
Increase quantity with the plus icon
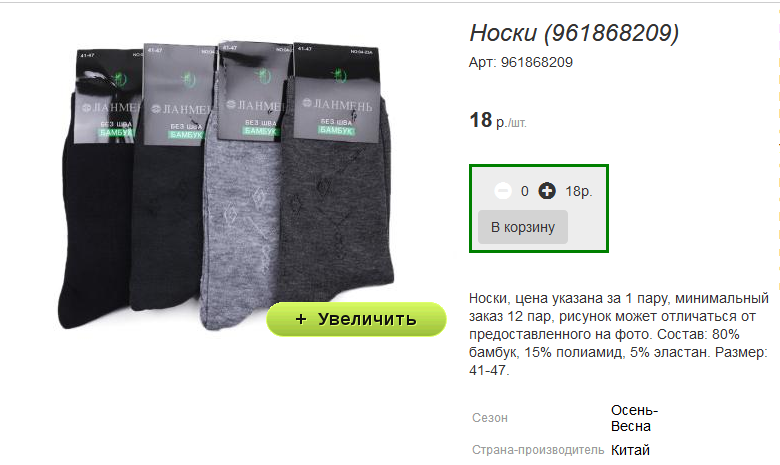pos(547,191)
